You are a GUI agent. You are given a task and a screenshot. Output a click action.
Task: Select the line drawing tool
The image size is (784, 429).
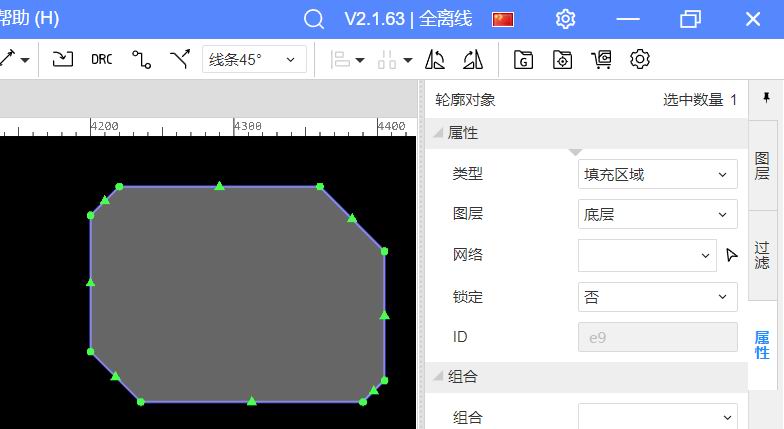point(8,59)
